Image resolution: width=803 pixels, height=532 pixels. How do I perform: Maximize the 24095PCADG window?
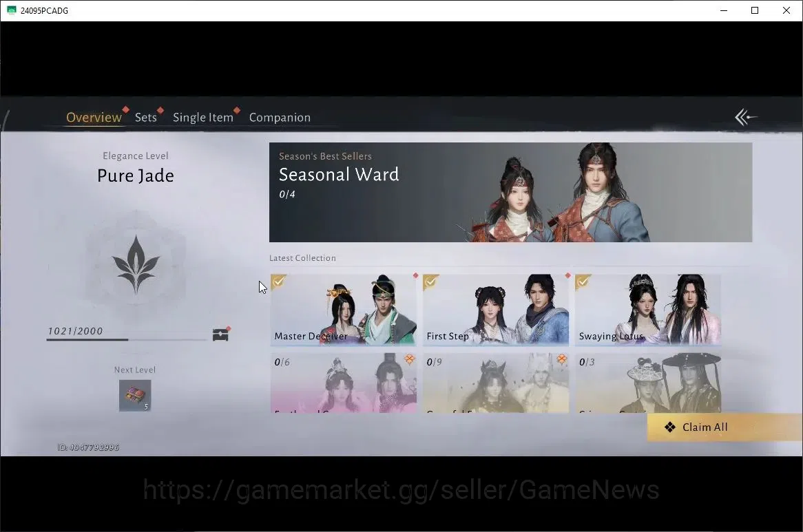point(755,10)
